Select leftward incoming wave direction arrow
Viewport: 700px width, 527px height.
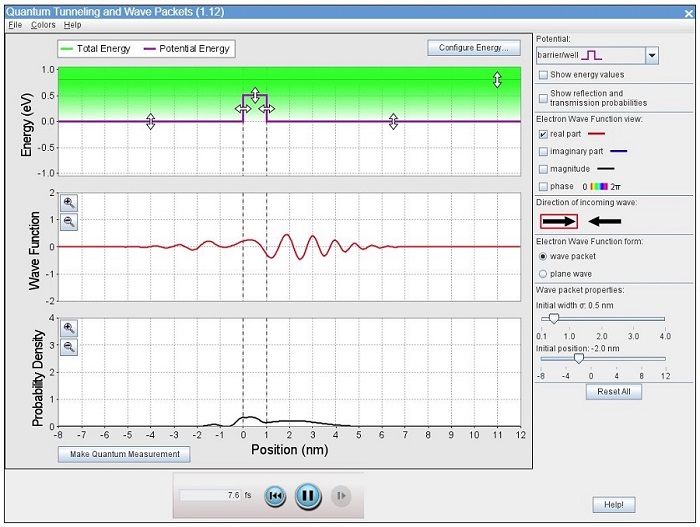604,221
